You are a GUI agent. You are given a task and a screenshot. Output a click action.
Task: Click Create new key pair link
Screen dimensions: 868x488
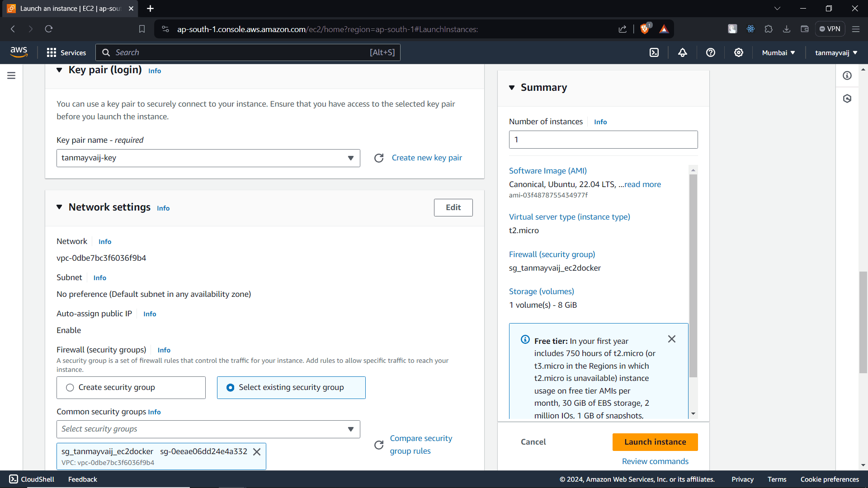426,158
